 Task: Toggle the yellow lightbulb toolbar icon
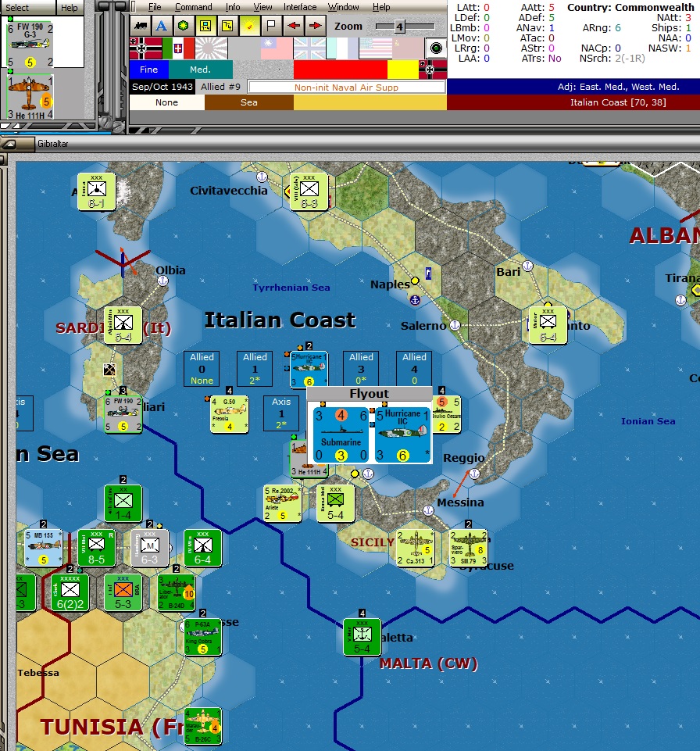pyautogui.click(x=248, y=26)
